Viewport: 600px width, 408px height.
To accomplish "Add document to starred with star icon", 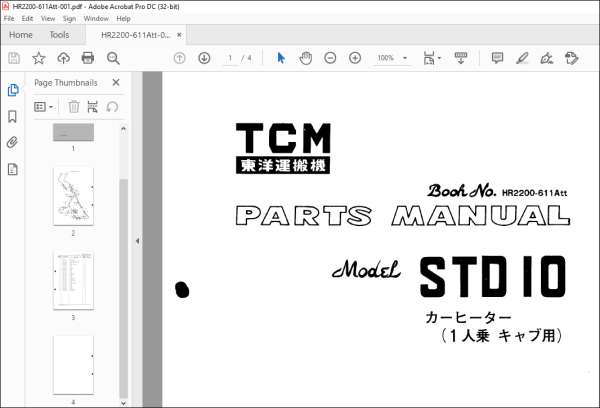I will point(39,58).
